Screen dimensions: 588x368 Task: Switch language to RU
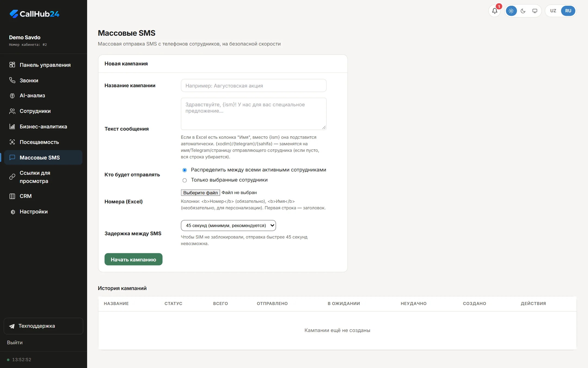click(x=568, y=11)
